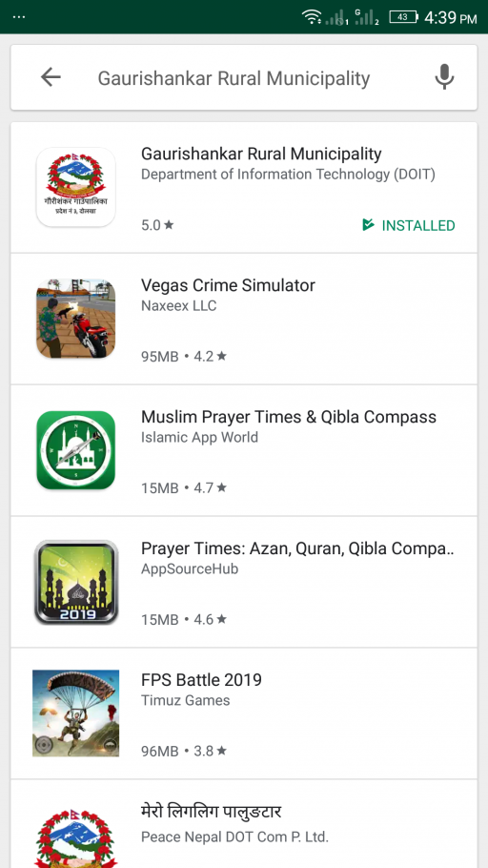Open Prayer Times: Azan, Quran, Qibla result
This screenshot has width=488, height=868.
(244, 582)
